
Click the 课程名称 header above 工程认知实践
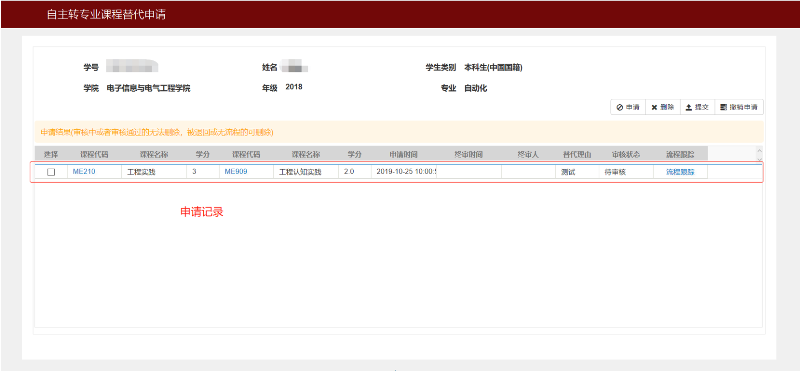coord(306,154)
